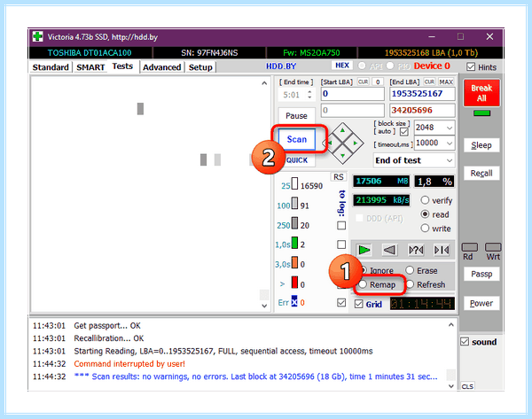
Task: Select the butterfly seek |><| mode button
Action: coord(442,250)
